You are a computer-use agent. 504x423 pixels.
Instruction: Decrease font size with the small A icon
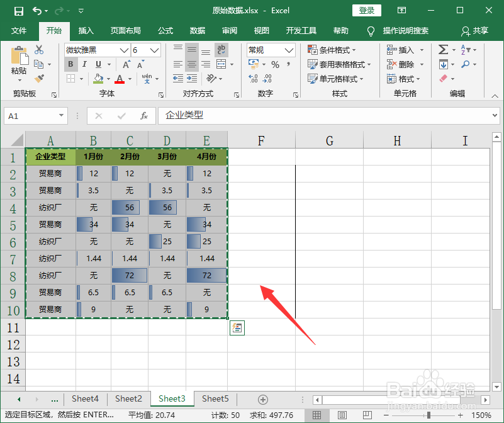(140, 64)
